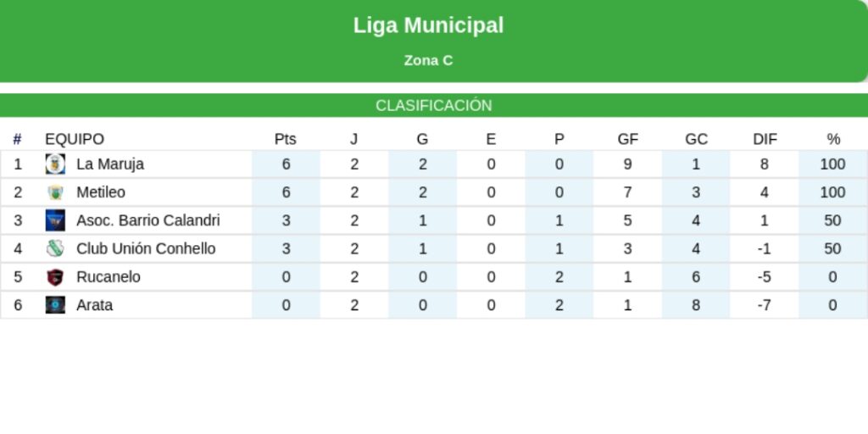Open Metileo team name link
868x434 pixels.
pyautogui.click(x=101, y=192)
